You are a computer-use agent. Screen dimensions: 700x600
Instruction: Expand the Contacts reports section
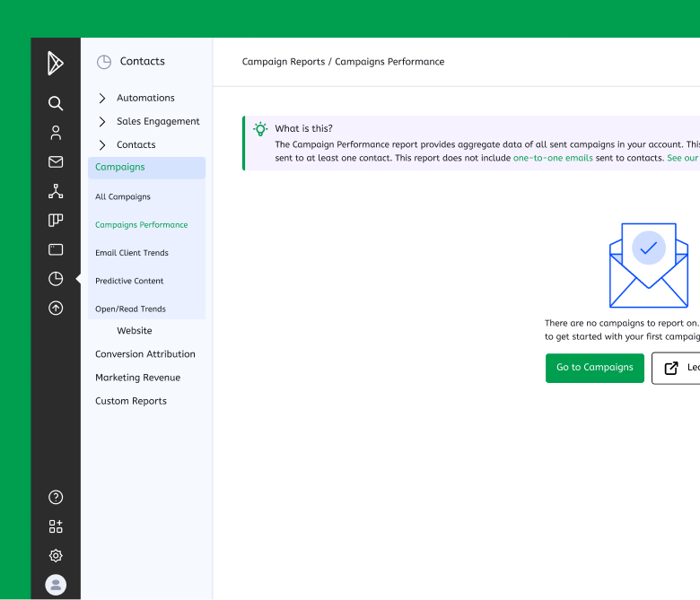(x=102, y=144)
